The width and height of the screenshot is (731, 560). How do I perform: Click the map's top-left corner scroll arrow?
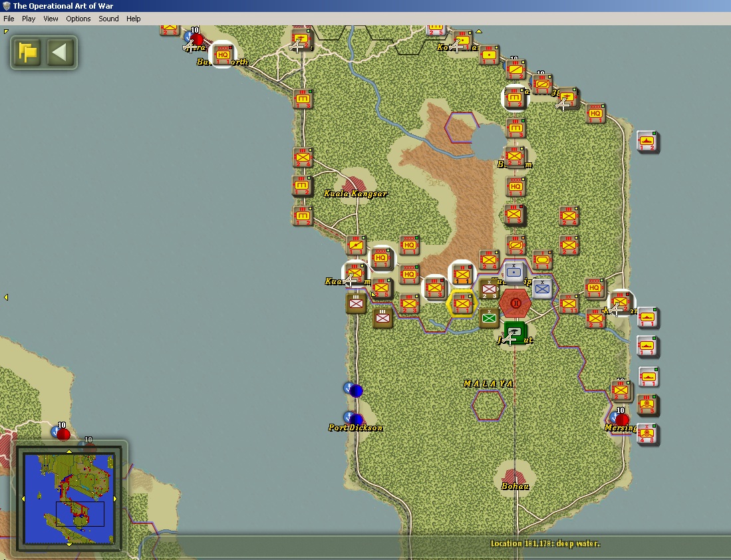(x=6, y=31)
